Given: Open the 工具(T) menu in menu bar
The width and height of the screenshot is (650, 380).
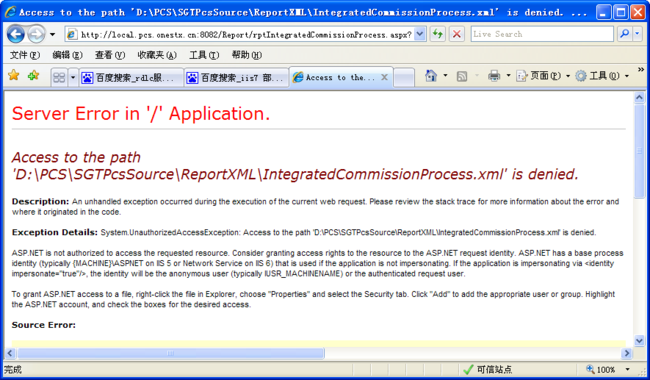Looking at the screenshot, I should tap(204, 55).
